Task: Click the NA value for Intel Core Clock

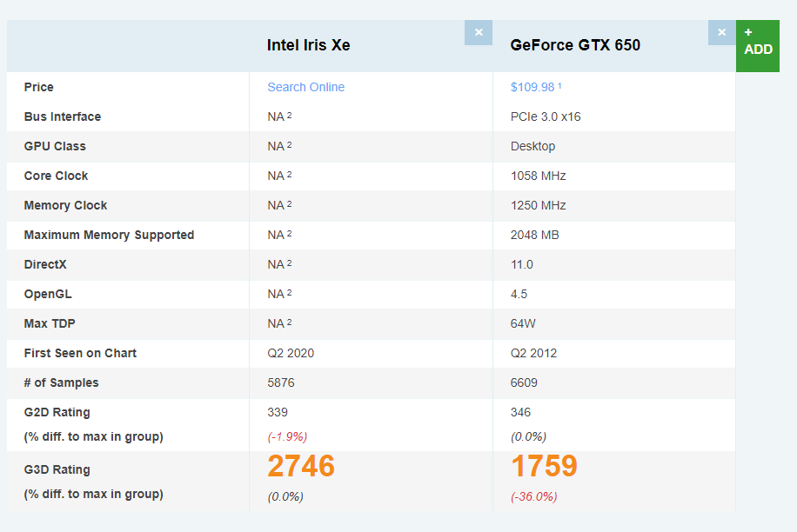Action: [279, 176]
